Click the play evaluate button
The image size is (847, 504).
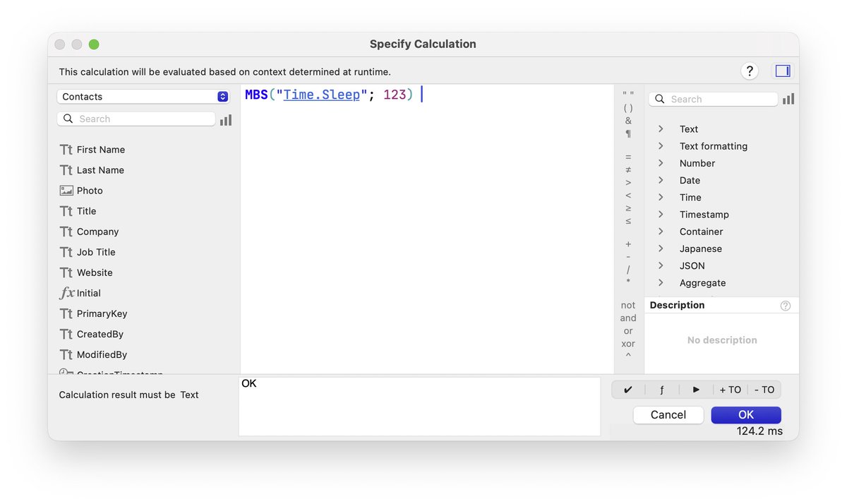coord(696,390)
